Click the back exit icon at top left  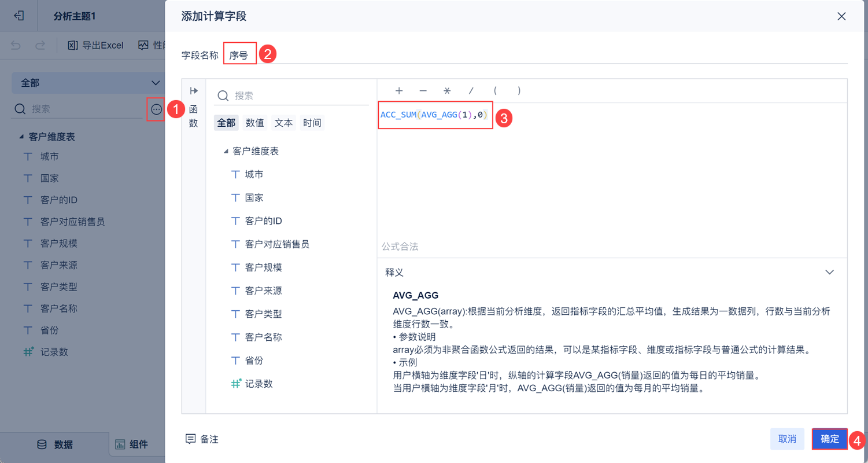pos(19,16)
